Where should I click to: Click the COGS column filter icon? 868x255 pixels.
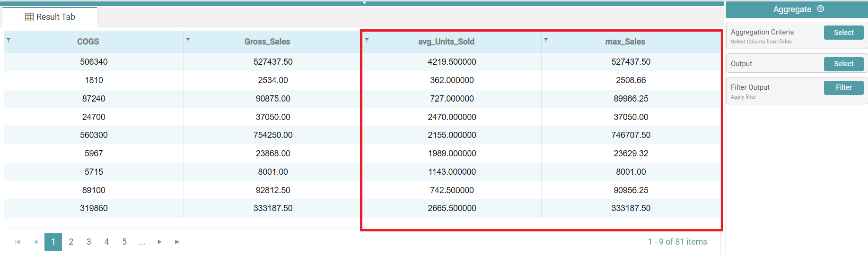pyautogui.click(x=9, y=40)
